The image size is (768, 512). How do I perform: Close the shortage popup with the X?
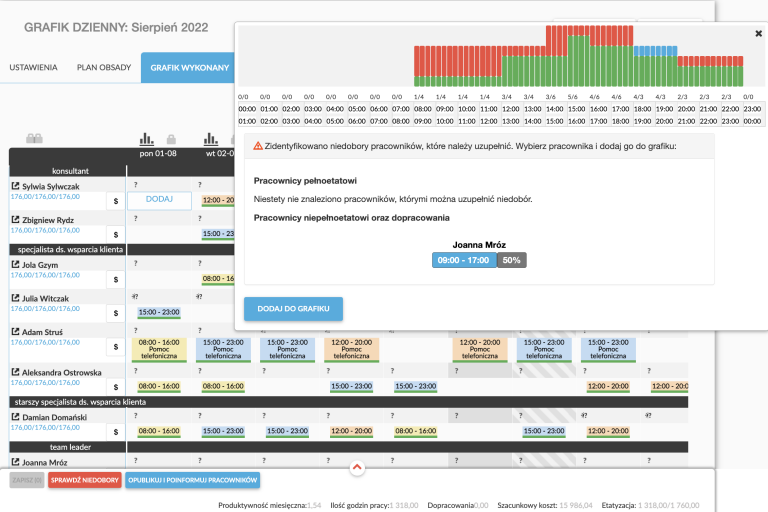click(758, 33)
